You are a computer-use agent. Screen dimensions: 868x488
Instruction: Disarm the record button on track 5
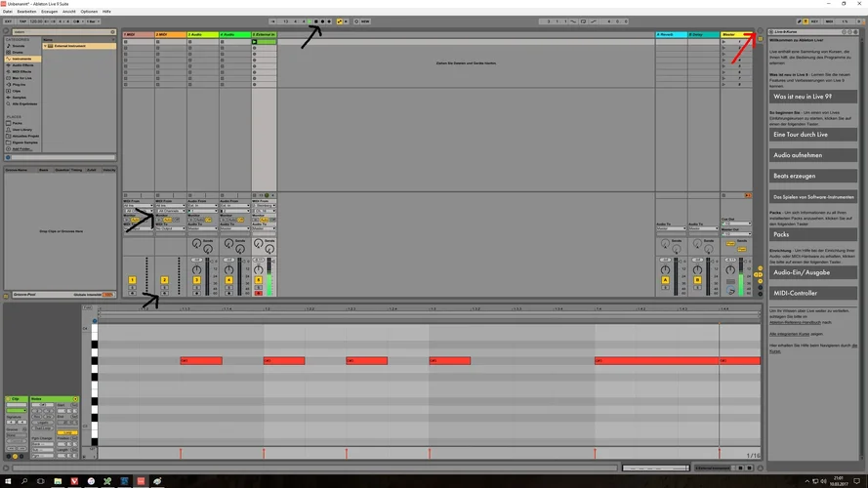pyautogui.click(x=261, y=292)
